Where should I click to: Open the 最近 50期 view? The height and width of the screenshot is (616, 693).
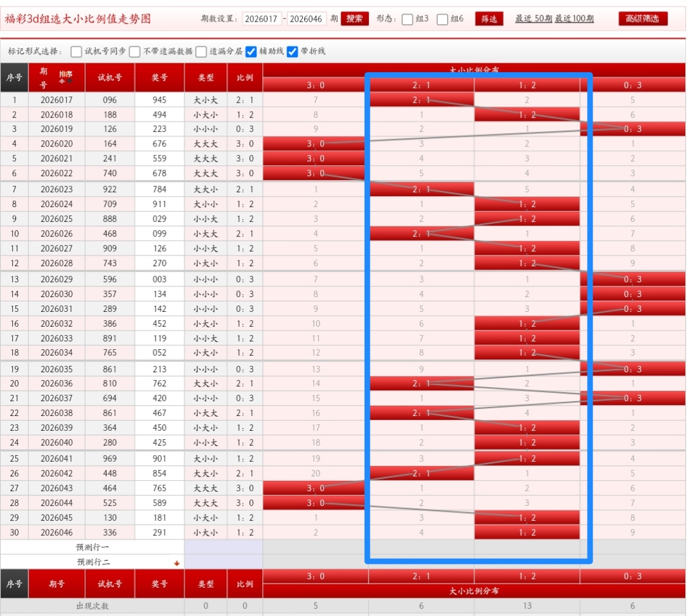[533, 19]
